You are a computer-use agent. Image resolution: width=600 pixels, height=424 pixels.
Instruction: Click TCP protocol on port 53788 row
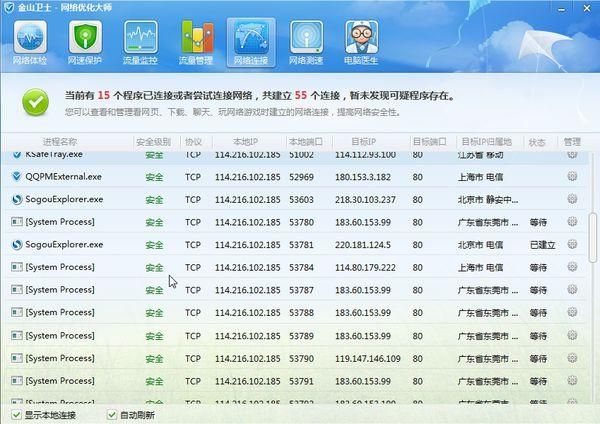point(193,313)
